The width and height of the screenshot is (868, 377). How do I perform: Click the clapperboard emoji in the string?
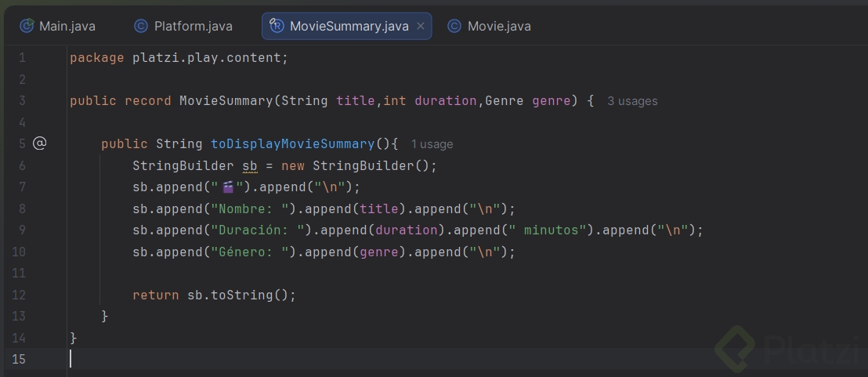228,187
